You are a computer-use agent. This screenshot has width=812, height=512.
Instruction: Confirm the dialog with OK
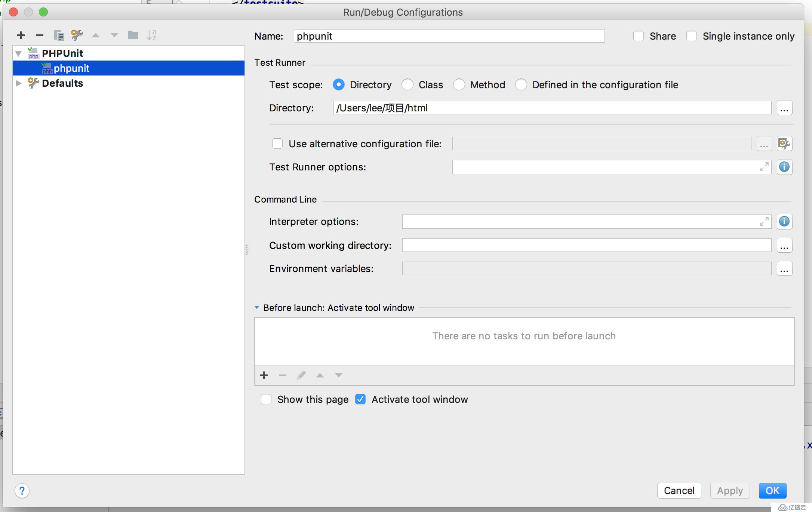point(772,491)
